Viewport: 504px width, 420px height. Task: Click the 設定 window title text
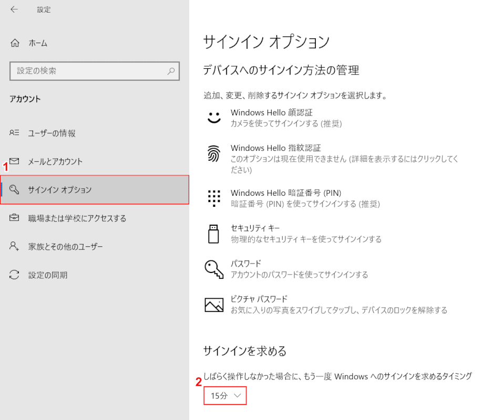[x=44, y=9]
